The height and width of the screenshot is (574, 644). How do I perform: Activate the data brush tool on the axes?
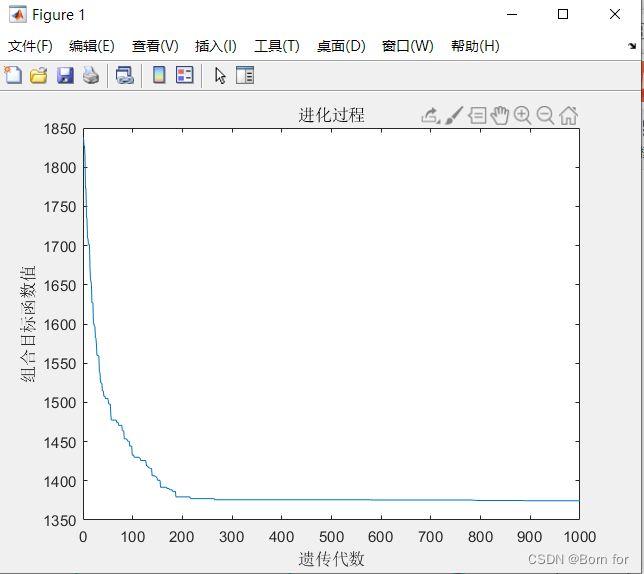pos(454,115)
